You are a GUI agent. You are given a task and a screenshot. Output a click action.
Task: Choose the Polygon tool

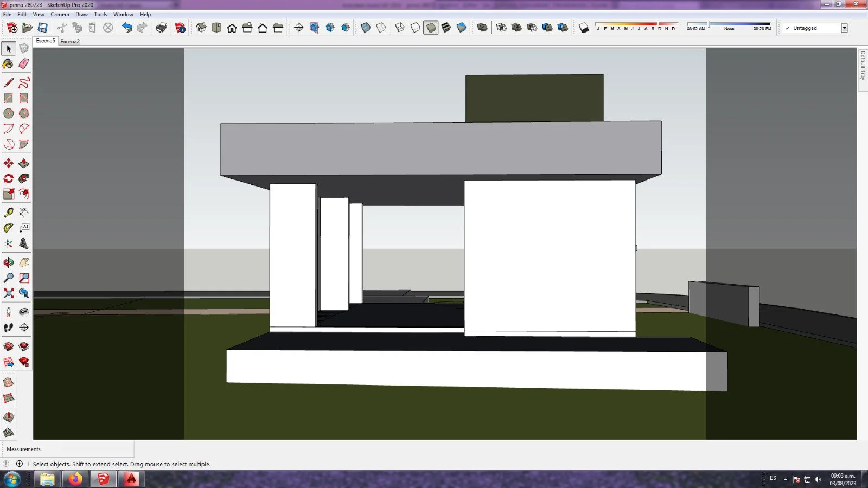(24, 113)
